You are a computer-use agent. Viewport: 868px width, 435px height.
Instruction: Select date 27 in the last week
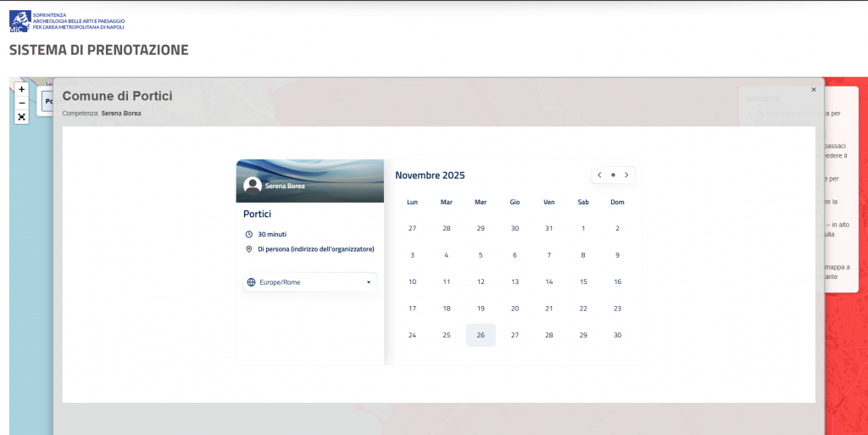pos(515,335)
